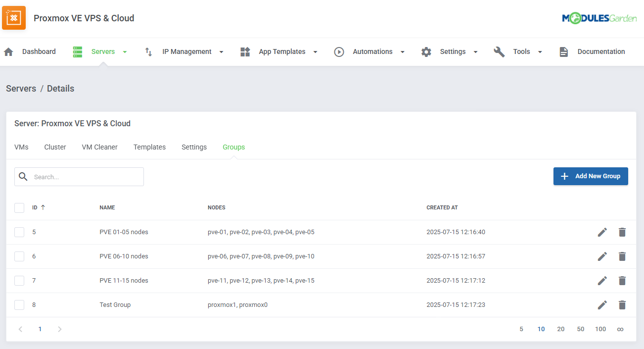
Task: Click the '2025-07-15 12:16:57' timestamp
Action: (x=456, y=256)
